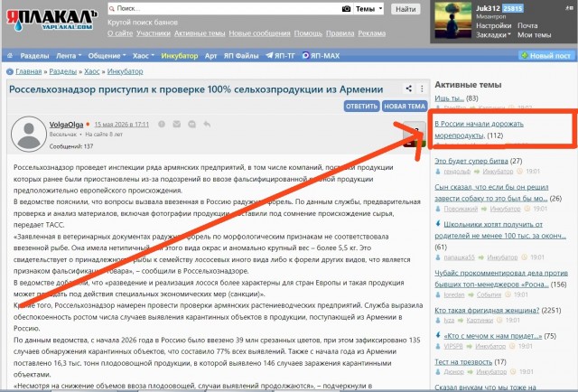Click the quote bubble icon in post header

click(191, 125)
